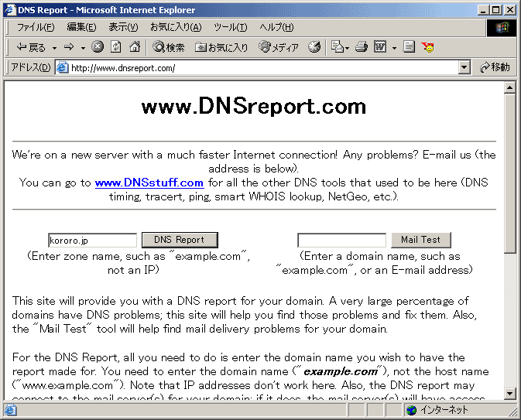Open the Back history dropdown arrow
This screenshot has height=420, width=521.
click(x=54, y=48)
